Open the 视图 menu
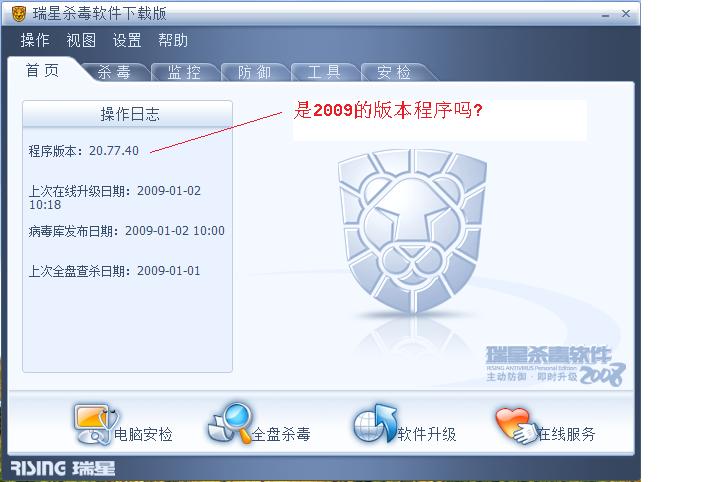 [x=81, y=40]
